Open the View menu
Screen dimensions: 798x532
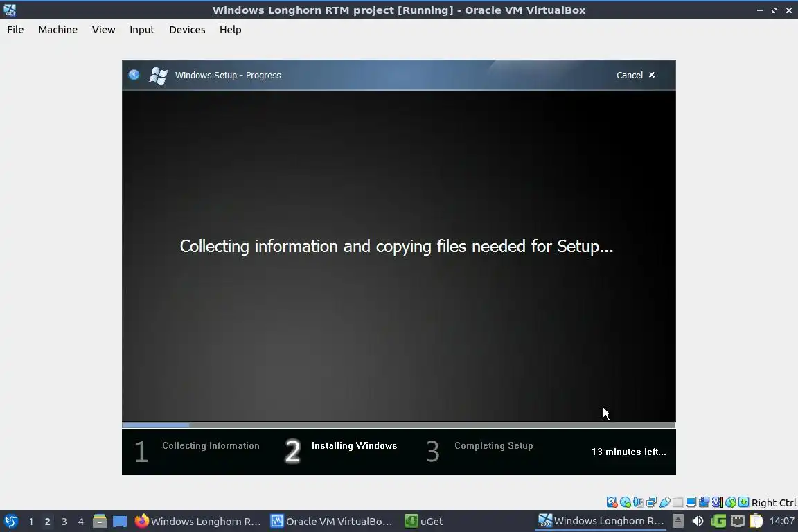coord(103,30)
